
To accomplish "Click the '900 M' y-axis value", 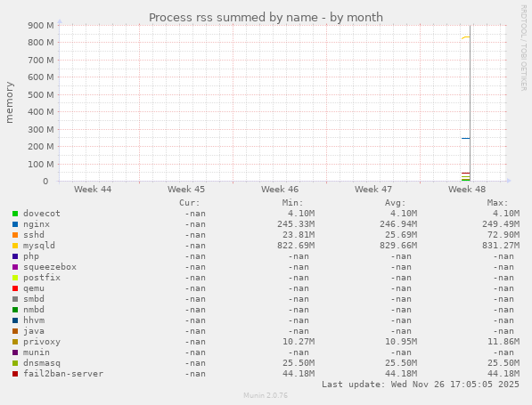I will coord(41,26).
